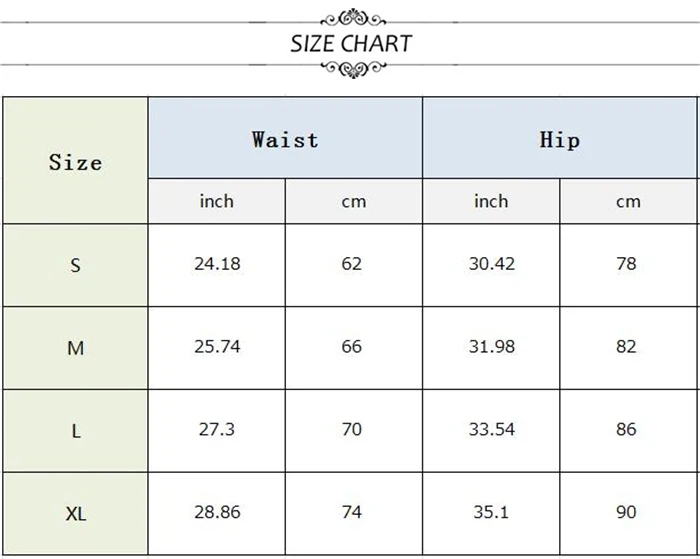Click the Hip column header
700x559 pixels.
click(x=560, y=138)
